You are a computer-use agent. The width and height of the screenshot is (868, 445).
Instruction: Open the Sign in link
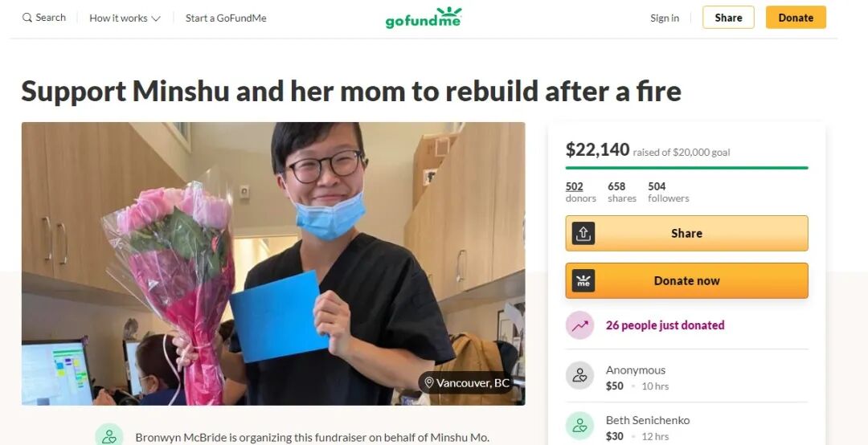click(665, 18)
